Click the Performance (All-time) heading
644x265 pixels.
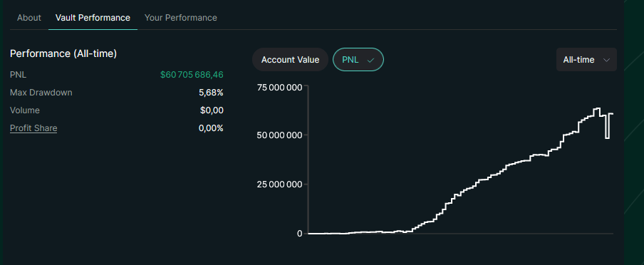tap(63, 53)
